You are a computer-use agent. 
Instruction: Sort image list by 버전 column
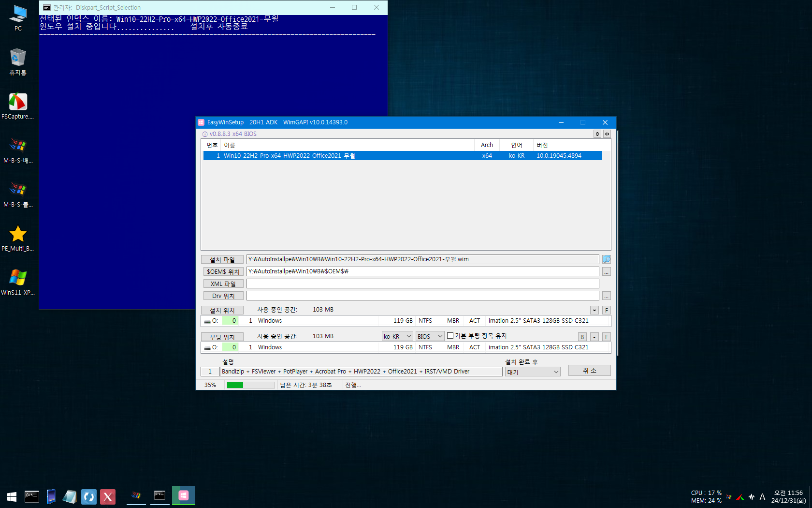coord(567,145)
